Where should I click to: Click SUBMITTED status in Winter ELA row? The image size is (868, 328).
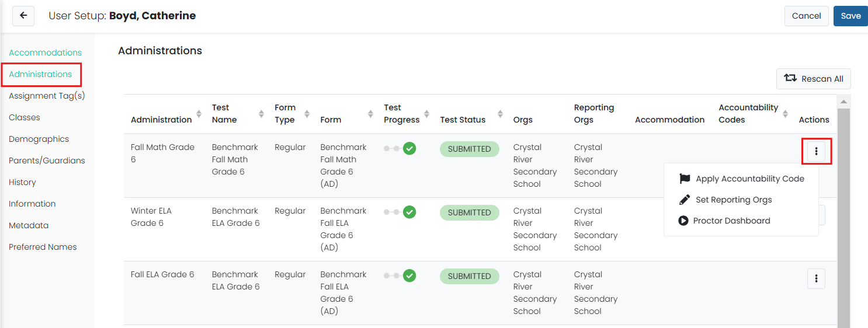(469, 212)
